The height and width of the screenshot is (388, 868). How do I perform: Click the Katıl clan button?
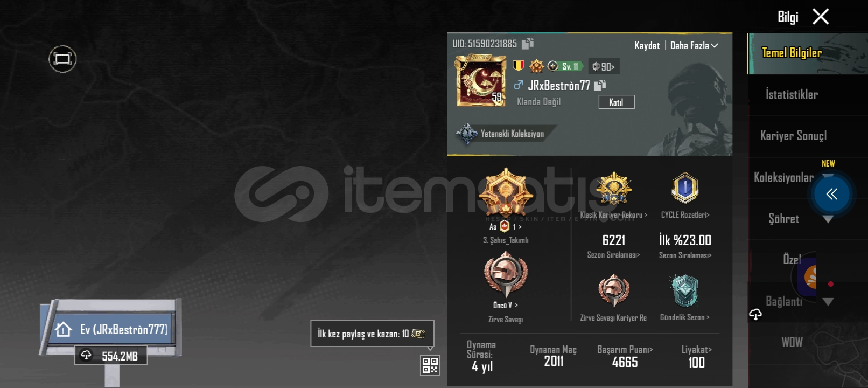tap(617, 102)
